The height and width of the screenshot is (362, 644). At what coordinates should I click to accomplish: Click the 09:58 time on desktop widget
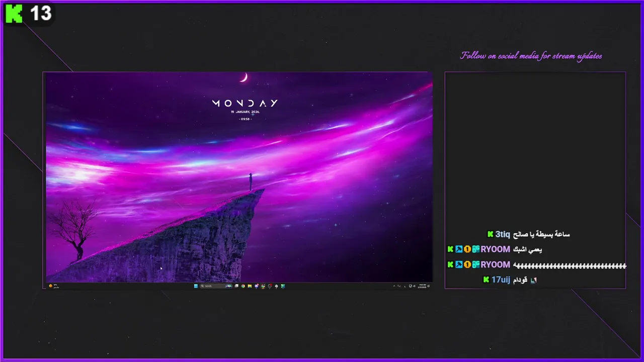click(245, 119)
